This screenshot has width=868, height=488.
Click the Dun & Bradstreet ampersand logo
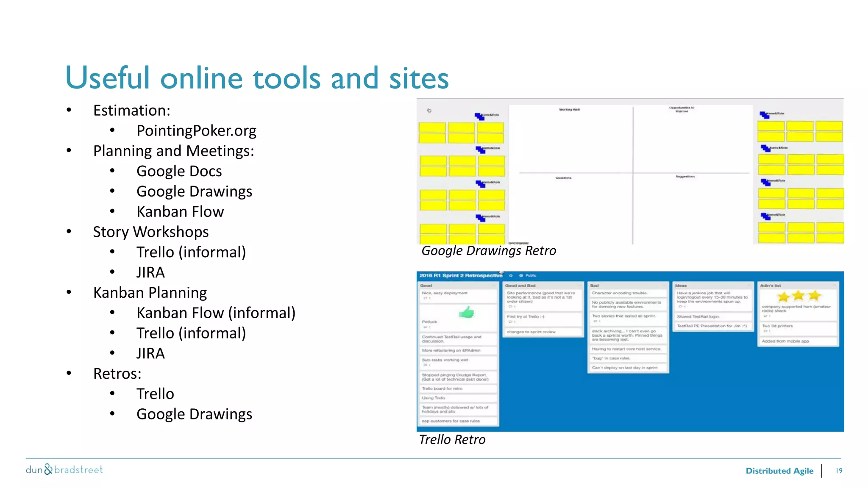coord(49,469)
